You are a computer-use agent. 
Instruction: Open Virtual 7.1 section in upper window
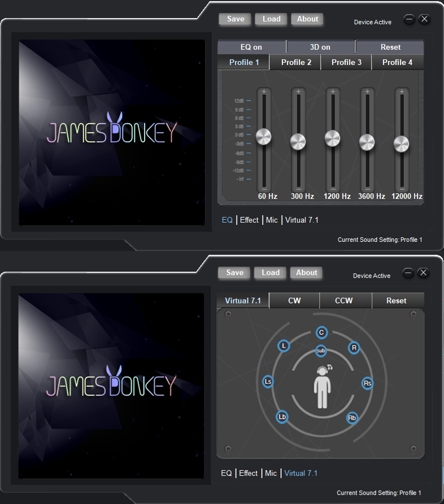[302, 220]
